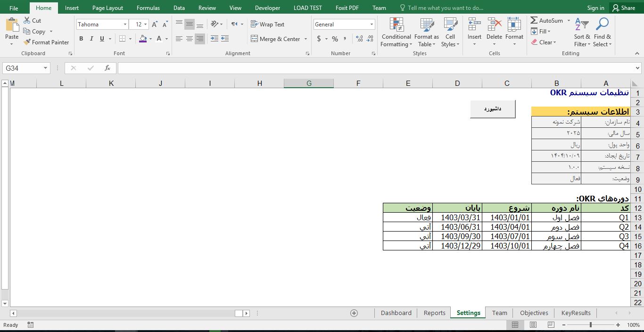This screenshot has width=644, height=332.
Task: Open the Sort & Filter tool
Action: point(582,33)
